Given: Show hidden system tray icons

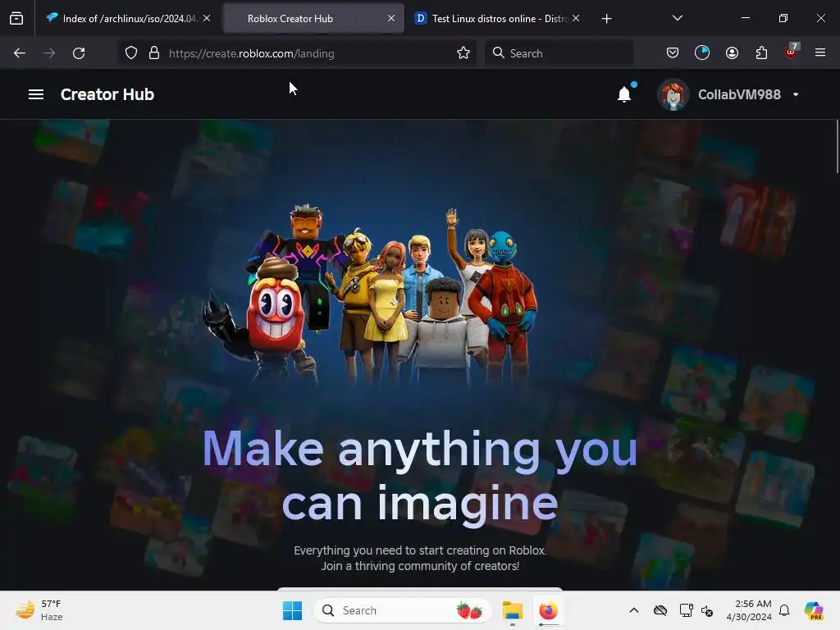Looking at the screenshot, I should (634, 610).
